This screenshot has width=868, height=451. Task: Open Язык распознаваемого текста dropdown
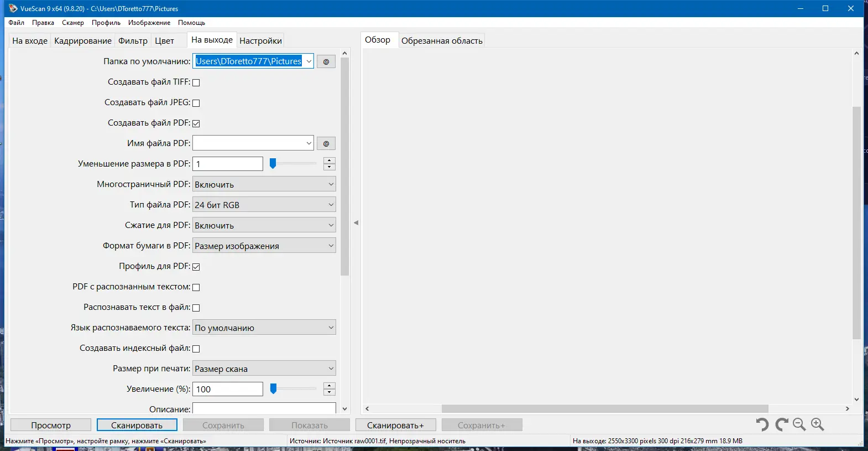(x=264, y=328)
